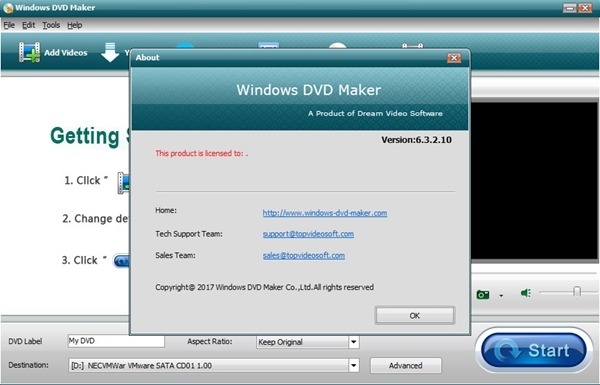Click the sales@topvideosoft.com email link
600x385 pixels.
click(x=303, y=255)
